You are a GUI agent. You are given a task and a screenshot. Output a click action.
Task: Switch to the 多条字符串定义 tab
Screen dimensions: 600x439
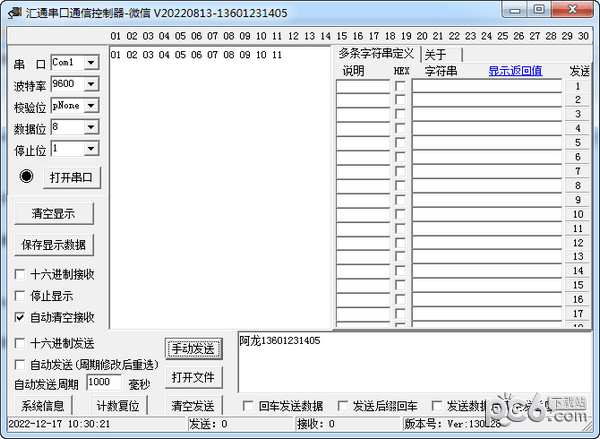pos(376,54)
